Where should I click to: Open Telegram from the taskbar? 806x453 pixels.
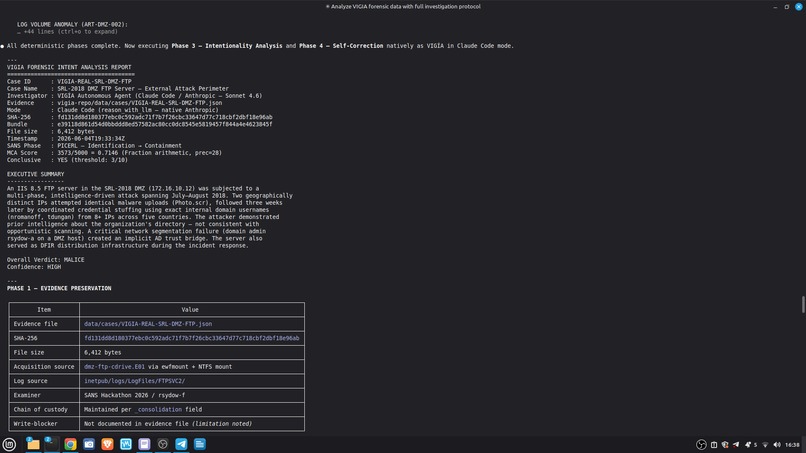(x=181, y=444)
